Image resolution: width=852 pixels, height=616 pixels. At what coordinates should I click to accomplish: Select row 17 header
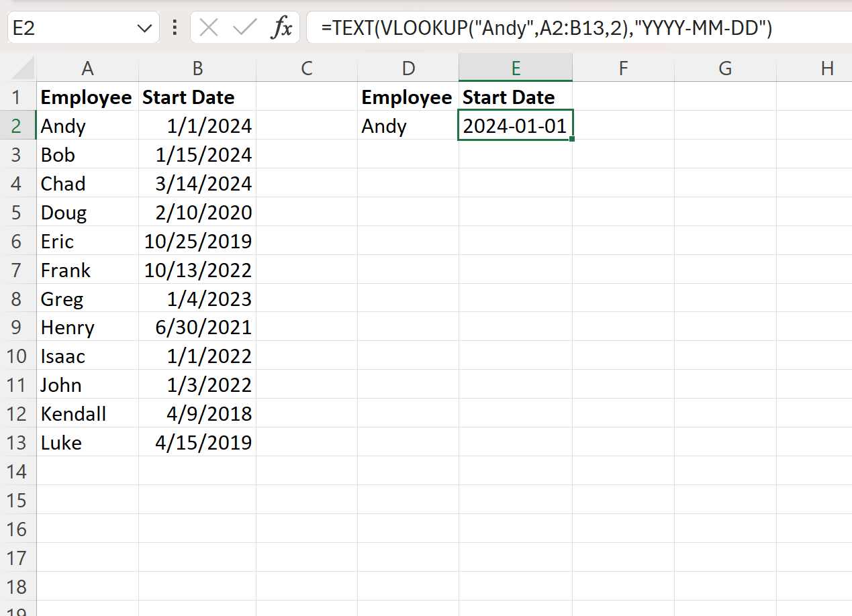18,558
